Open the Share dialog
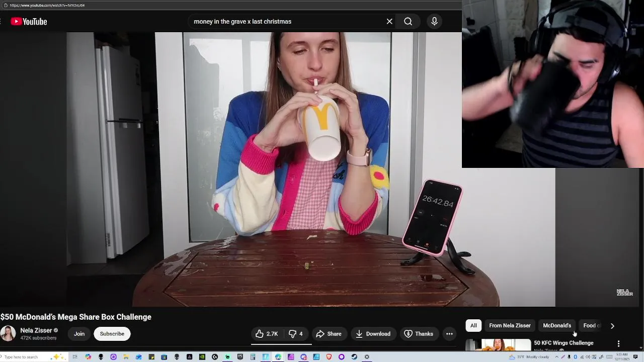The image size is (644, 362). click(x=329, y=334)
